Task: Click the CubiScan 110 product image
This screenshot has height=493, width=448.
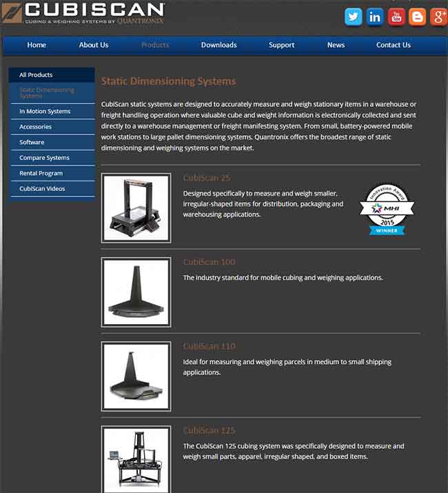Action: 136,376
